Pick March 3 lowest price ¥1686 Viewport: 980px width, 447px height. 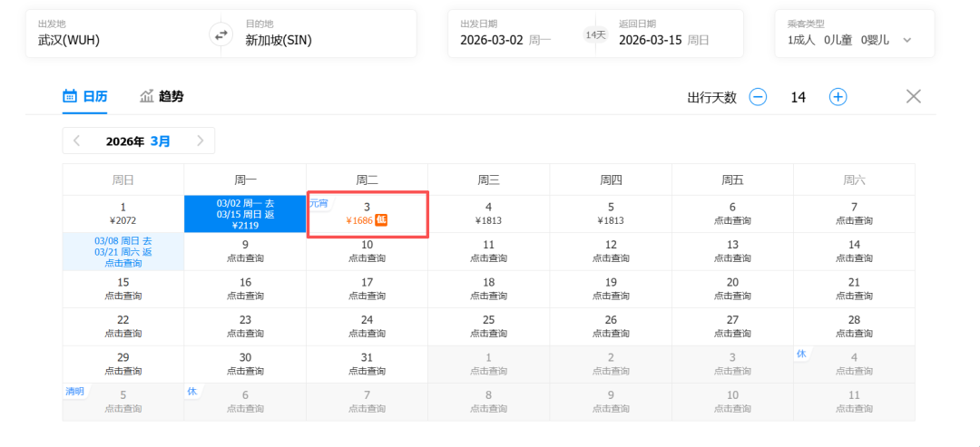pyautogui.click(x=367, y=213)
